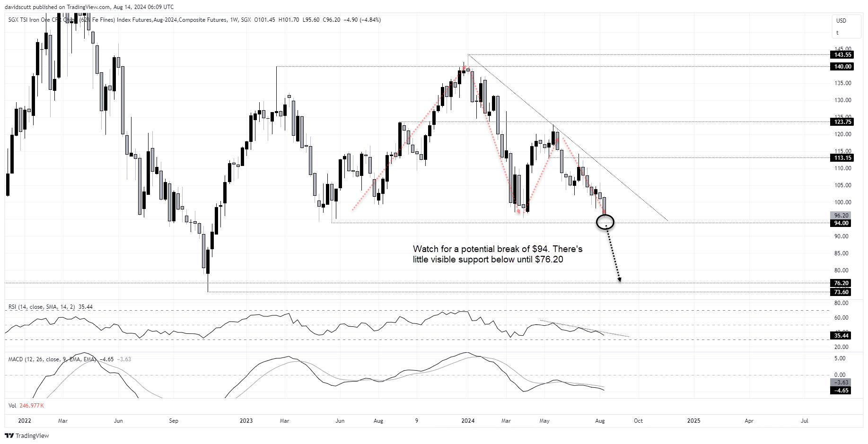Click the 100.00 price axis tick
The height and width of the screenshot is (444, 868).
point(842,202)
